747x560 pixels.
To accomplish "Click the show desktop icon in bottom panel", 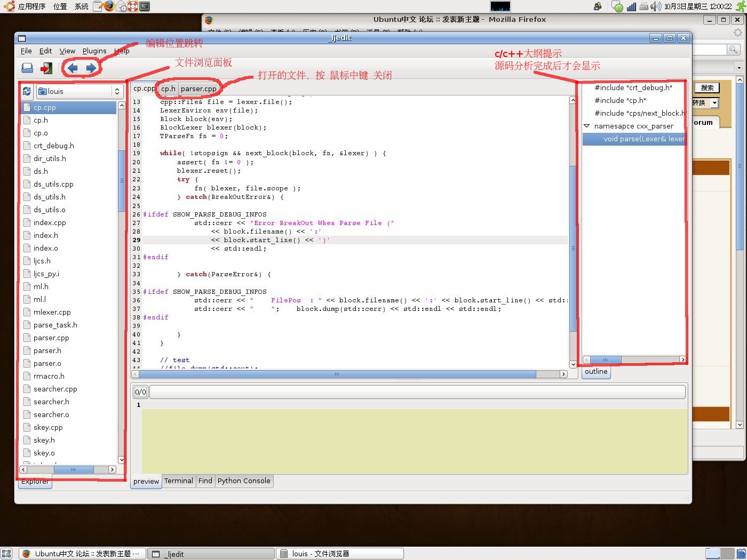I will click(6, 554).
